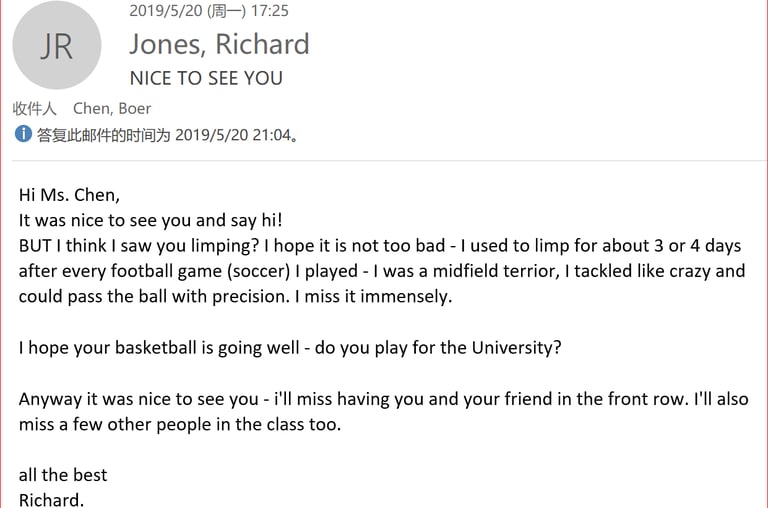Click the email date 2019/5/20 17:25
Viewport: 768px width, 508px height.
click(209, 11)
